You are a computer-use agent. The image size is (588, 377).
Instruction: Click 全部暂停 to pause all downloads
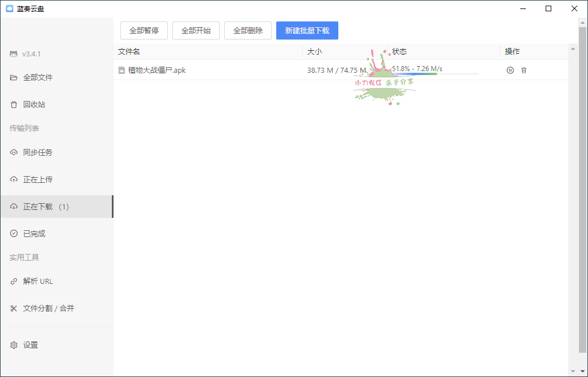coord(144,30)
